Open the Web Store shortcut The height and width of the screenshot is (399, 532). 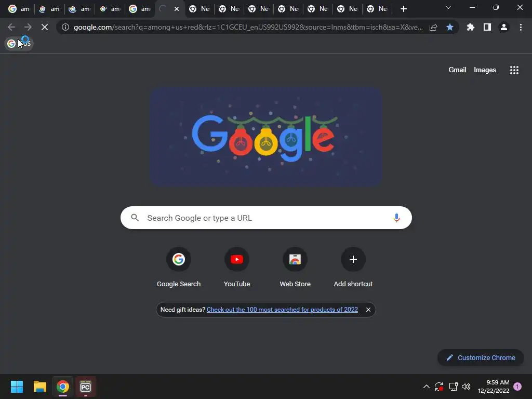295,268
